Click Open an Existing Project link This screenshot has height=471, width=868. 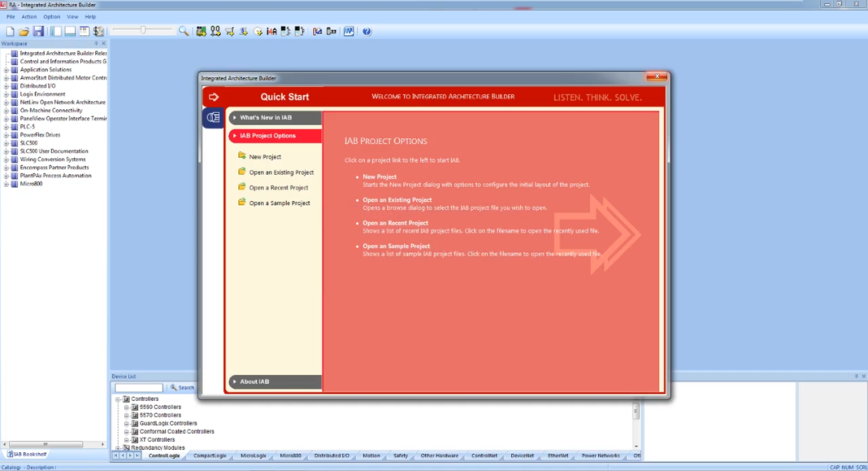(x=281, y=172)
